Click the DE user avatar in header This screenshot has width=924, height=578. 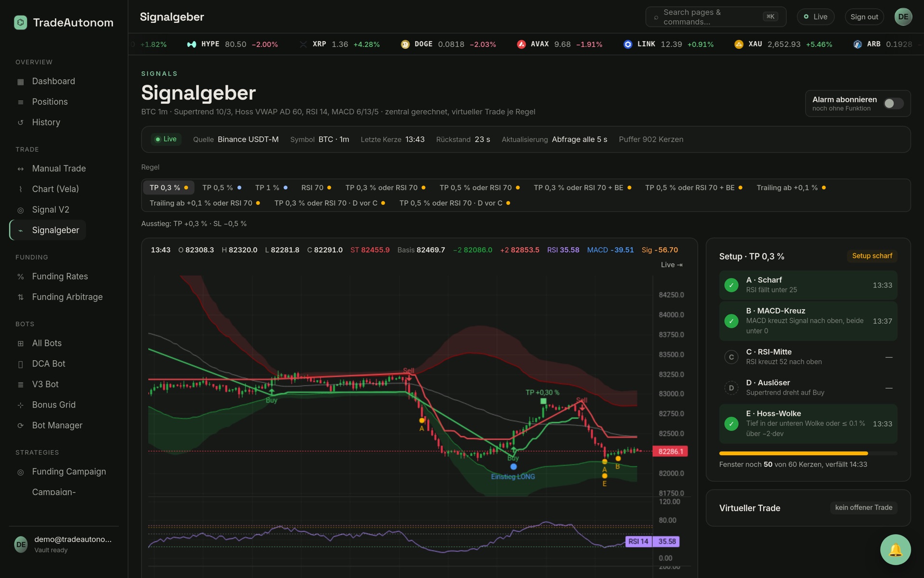tap(903, 17)
